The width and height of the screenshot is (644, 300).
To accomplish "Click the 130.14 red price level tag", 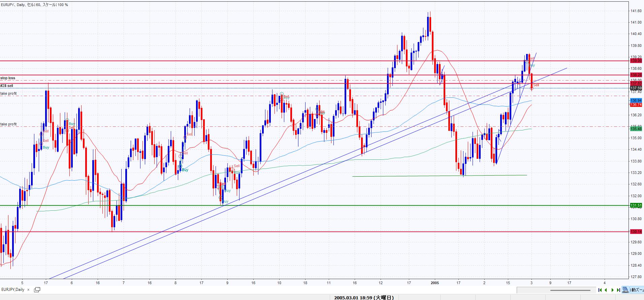I will click(x=636, y=232).
